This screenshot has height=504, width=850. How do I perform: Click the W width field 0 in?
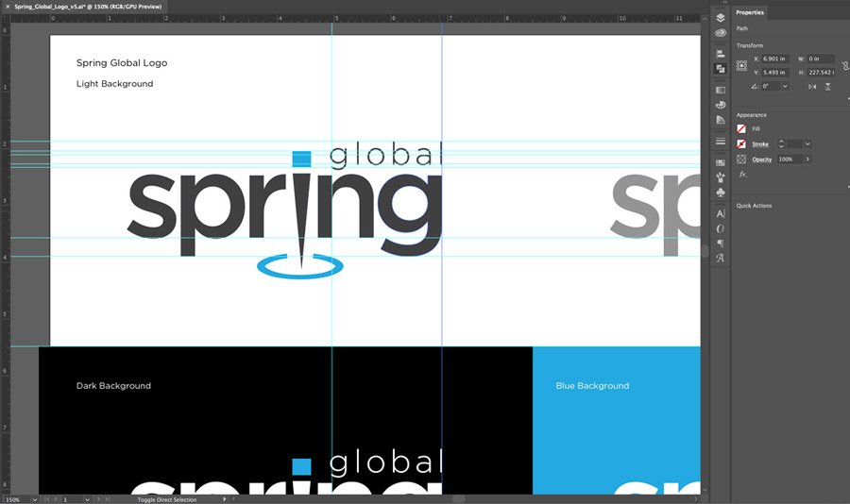821,59
